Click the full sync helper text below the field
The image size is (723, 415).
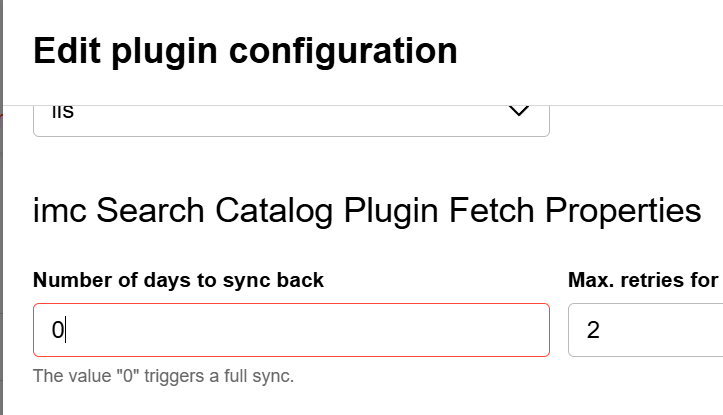tap(163, 377)
